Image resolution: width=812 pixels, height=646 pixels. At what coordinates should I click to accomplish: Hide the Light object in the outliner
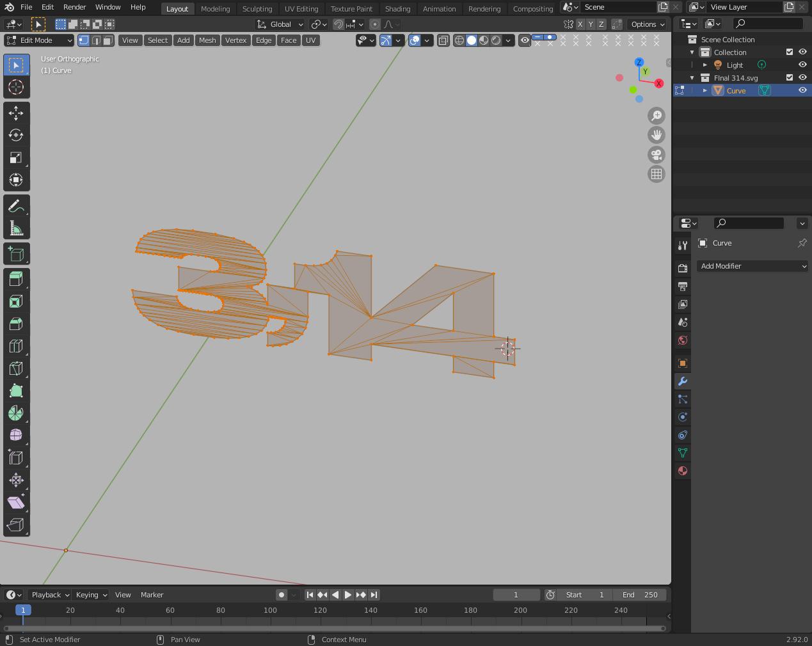click(x=802, y=65)
